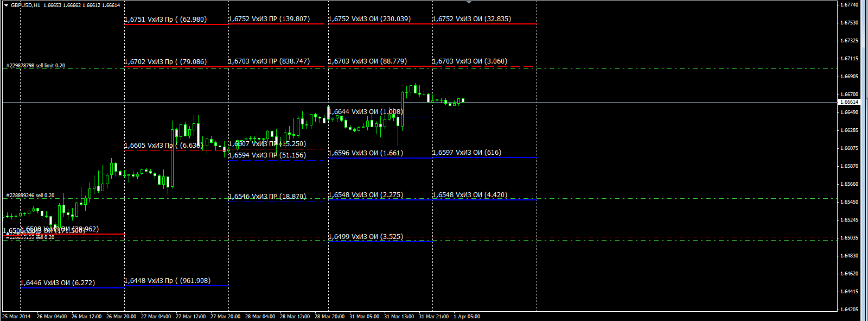Image resolution: width=868 pixels, height=321 pixels.
Task: Click the 25 Mar 2014 time axis label
Action: (16, 317)
